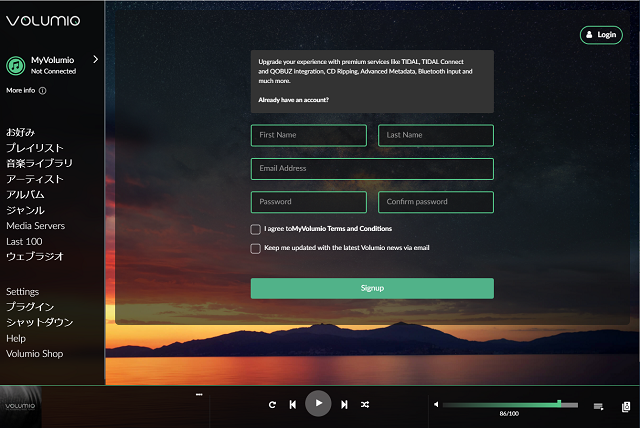Screen dimensions: 640x428
Task: Open プレイリスト playlist menu item
Action: [x=35, y=148]
